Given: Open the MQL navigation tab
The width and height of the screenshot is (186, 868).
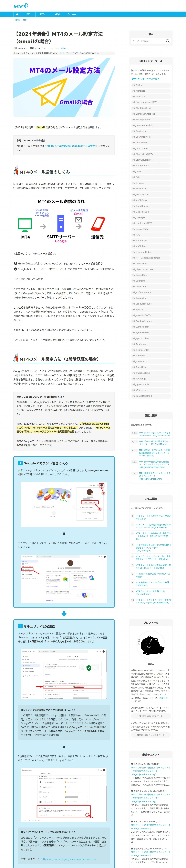Looking at the screenshot, I should click(x=57, y=14).
